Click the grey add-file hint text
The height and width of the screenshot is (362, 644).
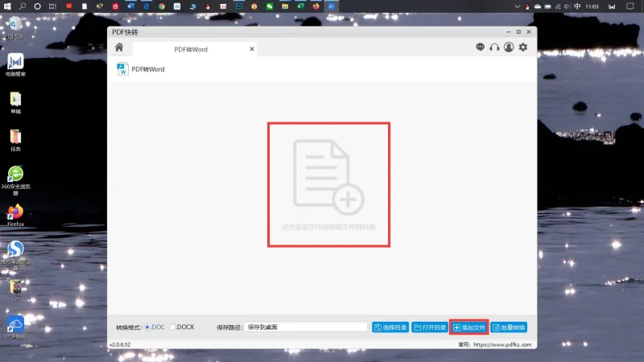[x=328, y=227]
